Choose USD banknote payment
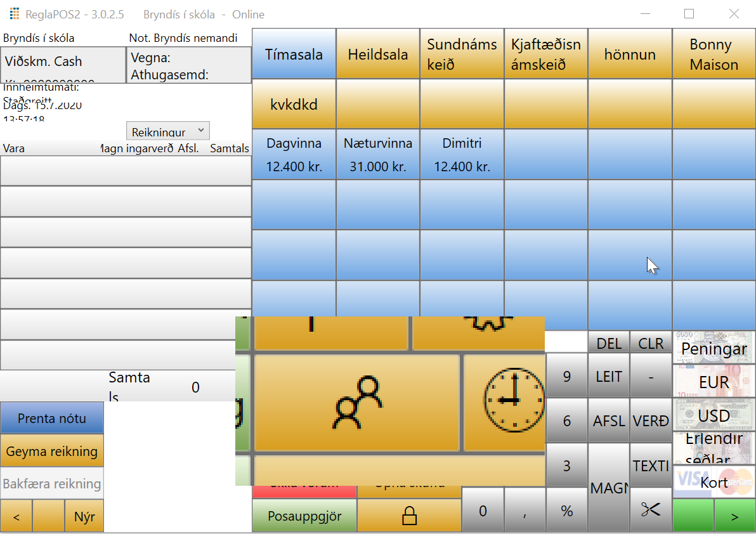This screenshot has height=534, width=756. [x=714, y=415]
